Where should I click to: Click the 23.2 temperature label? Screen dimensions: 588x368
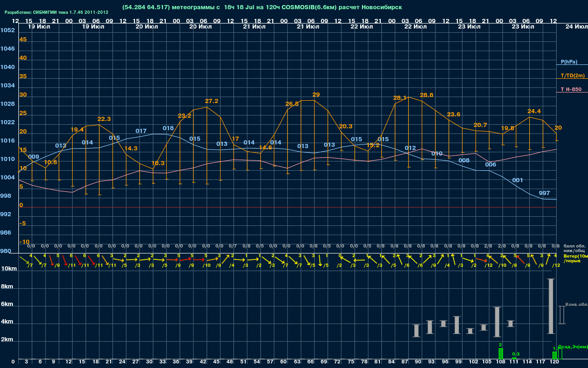click(185, 115)
